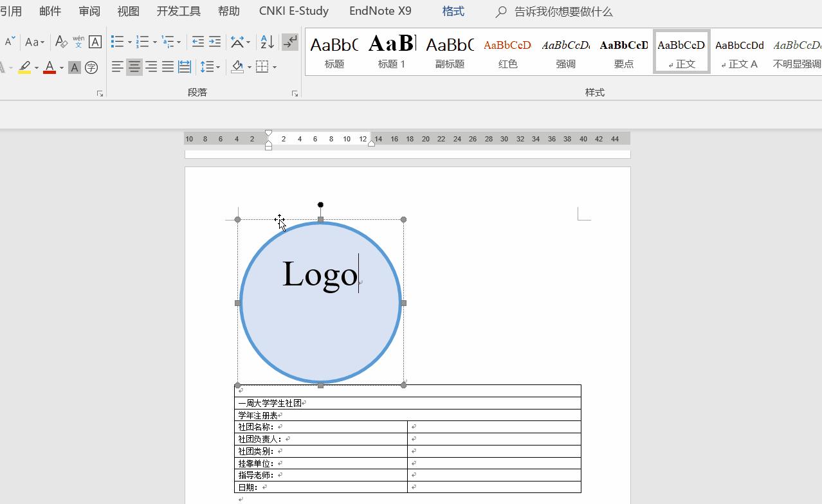Click the enclose characters (带圈字符) icon
The height and width of the screenshot is (504, 822).
91,67
